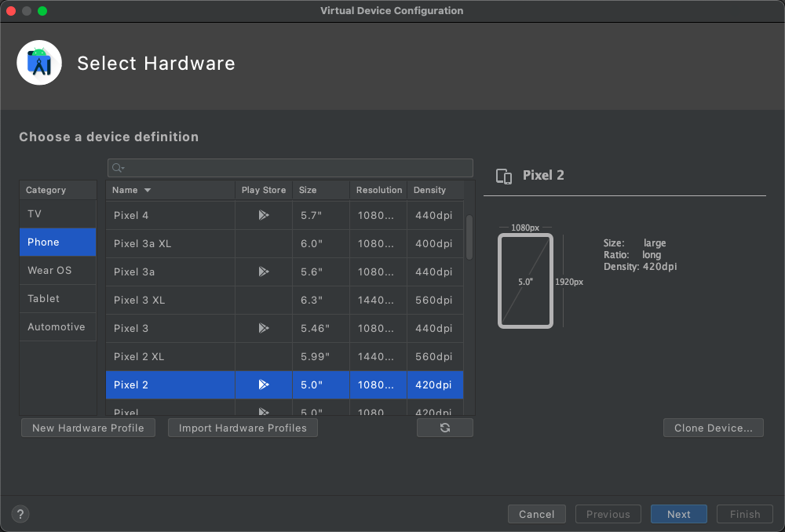Click the device icon next to Pixel 2 title
The width and height of the screenshot is (785, 532).
coord(504,177)
